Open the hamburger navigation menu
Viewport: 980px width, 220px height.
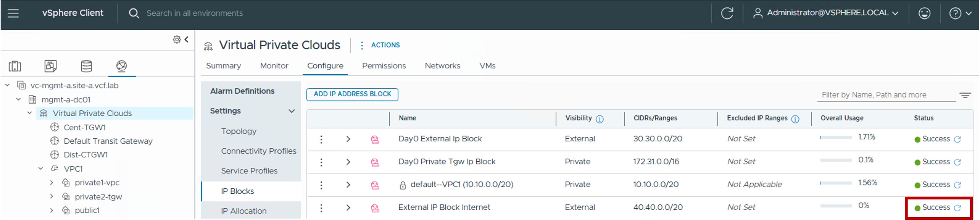13,13
